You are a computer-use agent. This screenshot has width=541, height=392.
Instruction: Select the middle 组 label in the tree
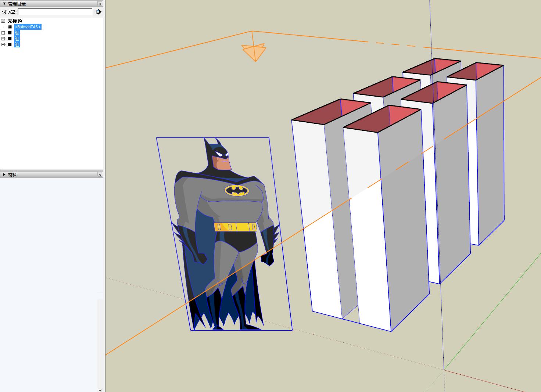pos(17,39)
